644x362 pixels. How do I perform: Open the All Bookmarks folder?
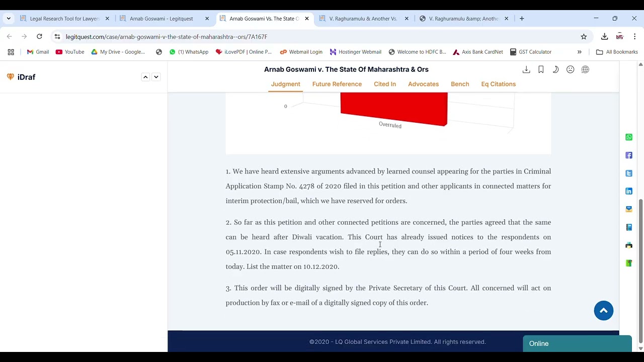tap(617, 52)
